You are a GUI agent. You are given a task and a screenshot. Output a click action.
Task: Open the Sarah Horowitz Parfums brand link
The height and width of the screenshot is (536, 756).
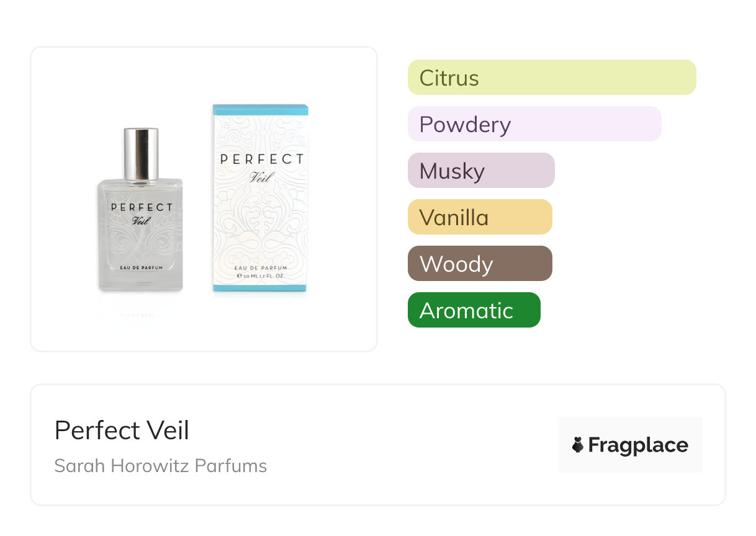pyautogui.click(x=161, y=466)
